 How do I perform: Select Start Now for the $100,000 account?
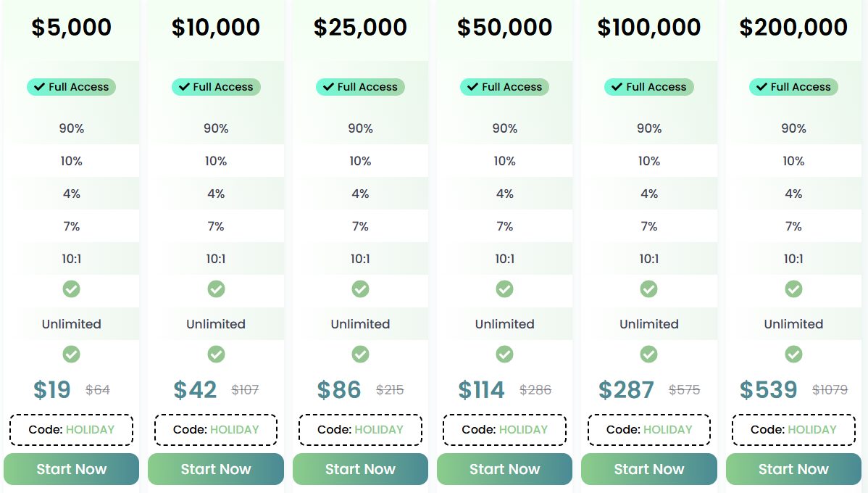[x=648, y=469]
